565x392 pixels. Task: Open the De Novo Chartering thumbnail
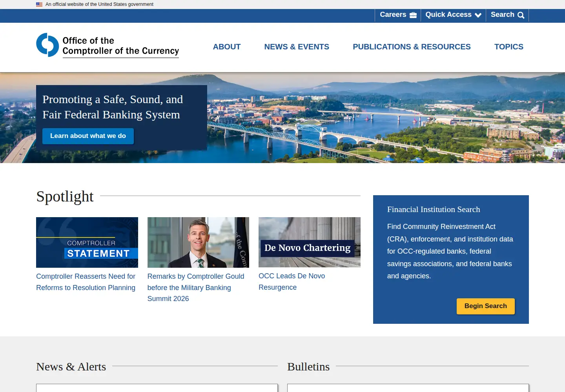[310, 242]
